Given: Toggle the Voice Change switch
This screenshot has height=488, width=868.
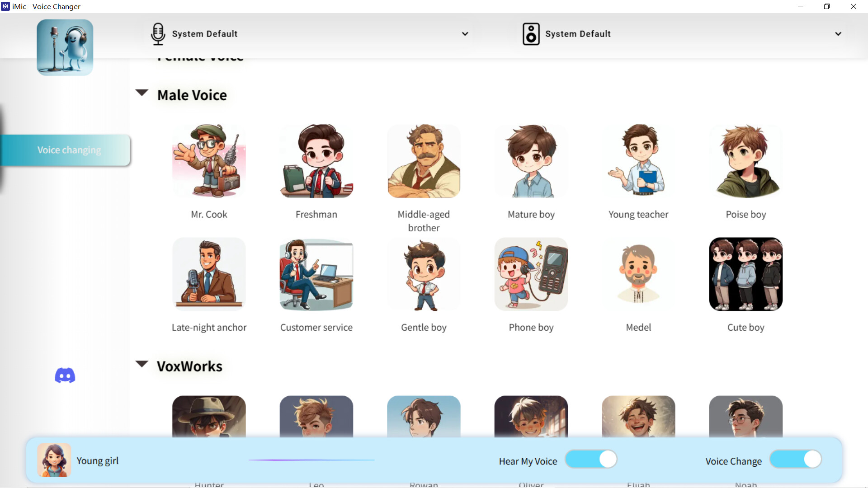Looking at the screenshot, I should [x=796, y=459].
